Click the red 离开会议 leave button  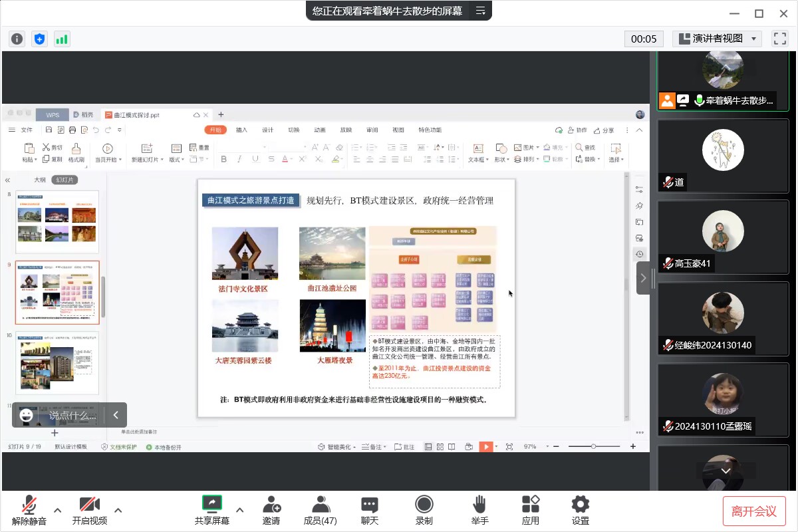[x=754, y=511]
